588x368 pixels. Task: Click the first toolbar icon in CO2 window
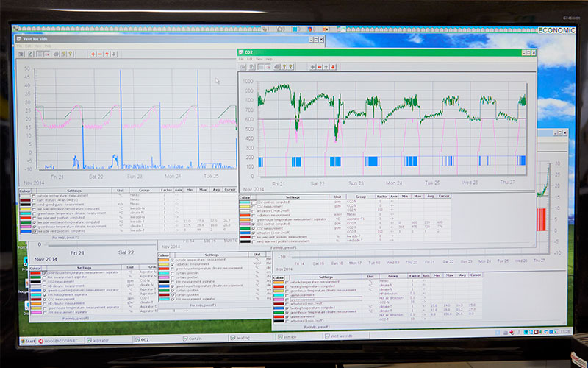click(x=243, y=67)
